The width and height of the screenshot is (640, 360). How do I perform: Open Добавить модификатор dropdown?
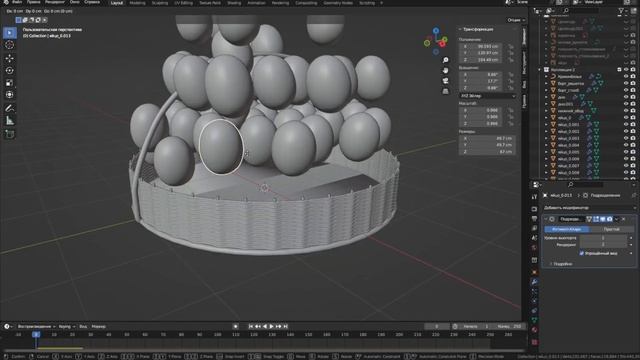tap(589, 208)
